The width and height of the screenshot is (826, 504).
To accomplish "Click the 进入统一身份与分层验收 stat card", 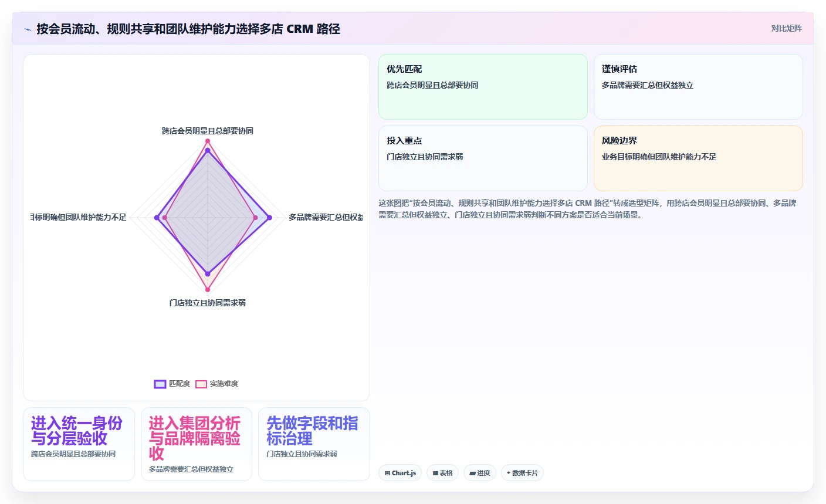I will (x=79, y=444).
